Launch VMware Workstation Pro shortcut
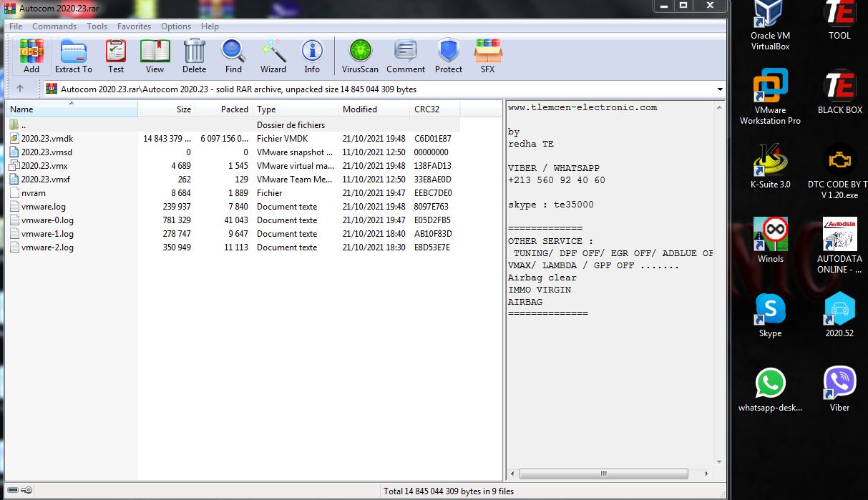 click(x=770, y=97)
